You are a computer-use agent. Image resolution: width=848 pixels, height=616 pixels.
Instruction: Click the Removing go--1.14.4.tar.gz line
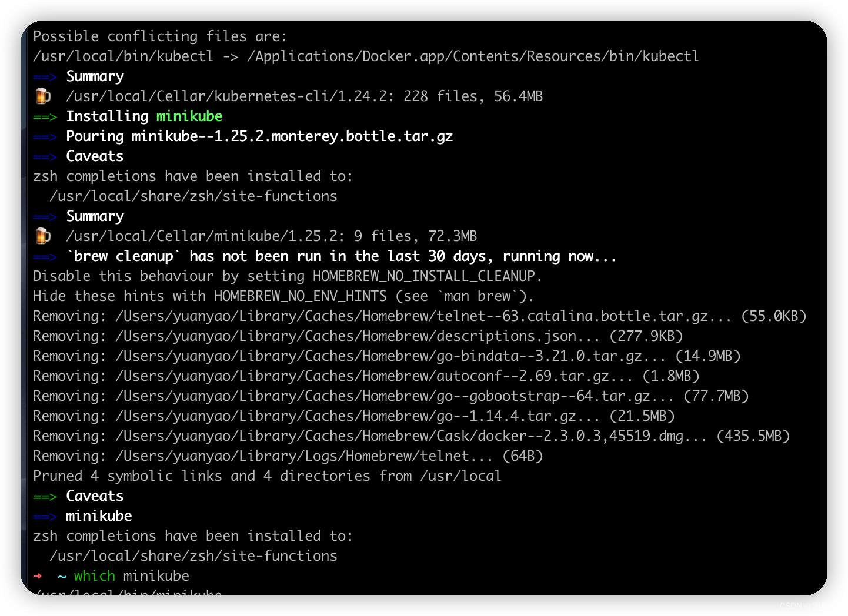point(354,416)
